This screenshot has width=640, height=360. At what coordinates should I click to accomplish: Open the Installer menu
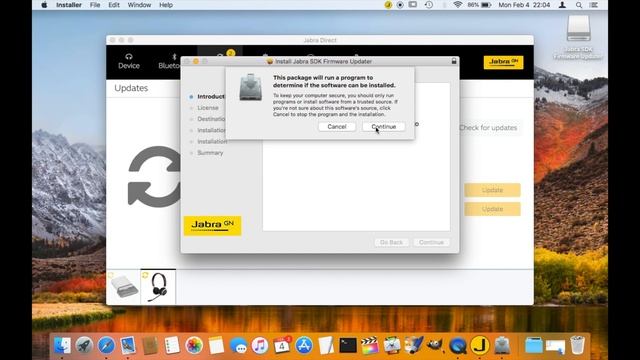pos(69,5)
